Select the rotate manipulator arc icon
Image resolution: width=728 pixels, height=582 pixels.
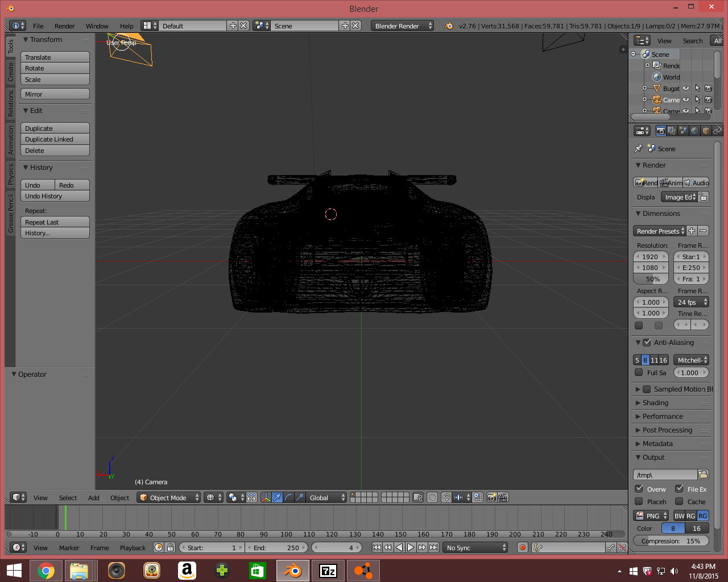[x=288, y=497]
